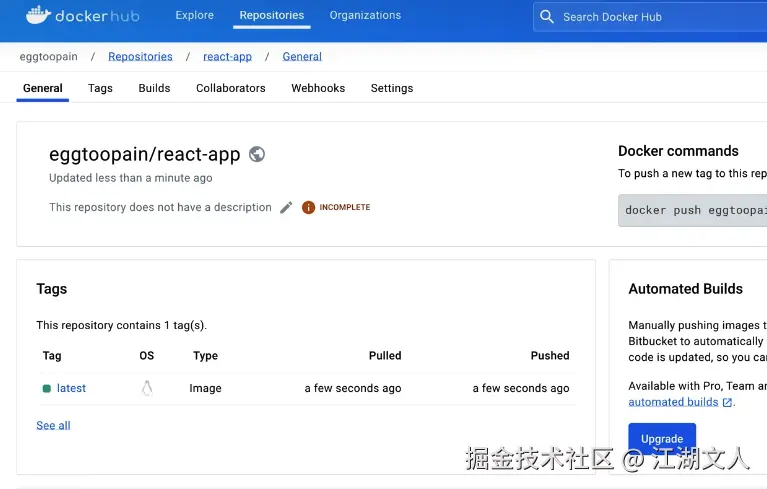767x489 pixels.
Task: Click the General breadcrumb link
Action: [x=302, y=57]
